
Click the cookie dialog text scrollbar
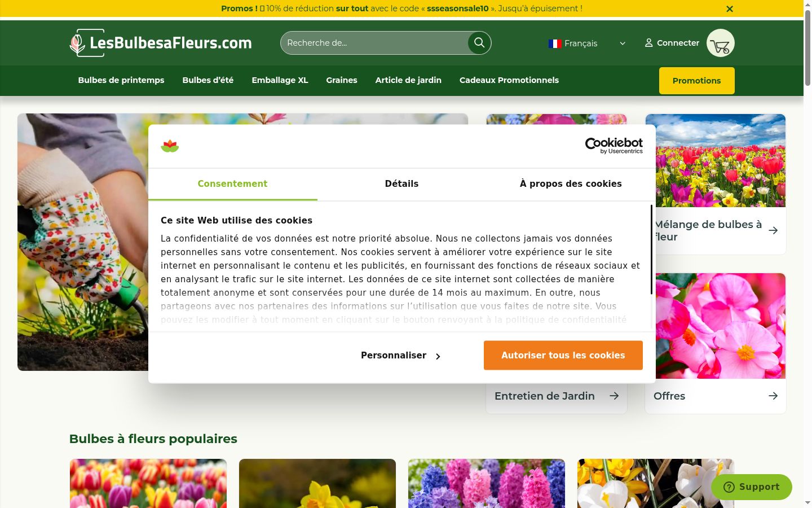coord(651,249)
